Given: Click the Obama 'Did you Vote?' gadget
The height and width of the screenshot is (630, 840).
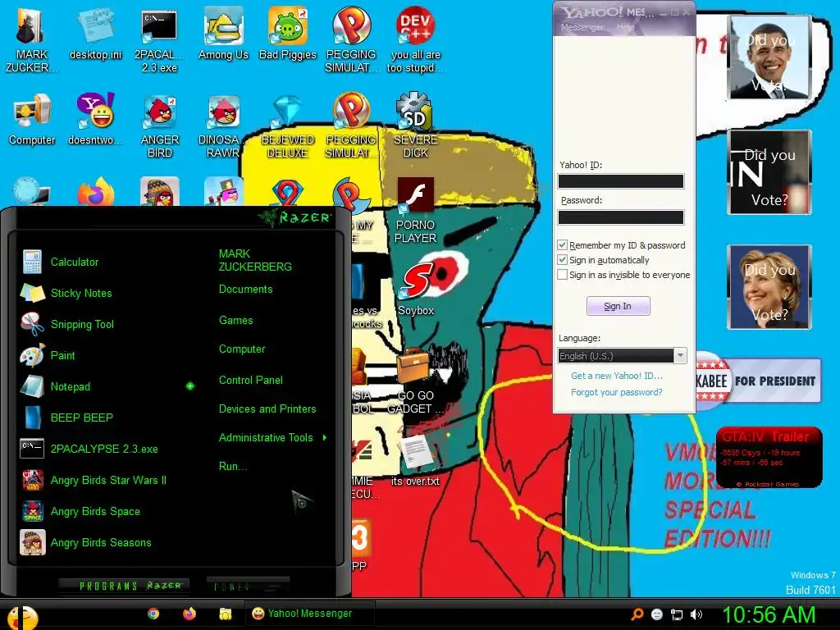Looking at the screenshot, I should click(769, 57).
